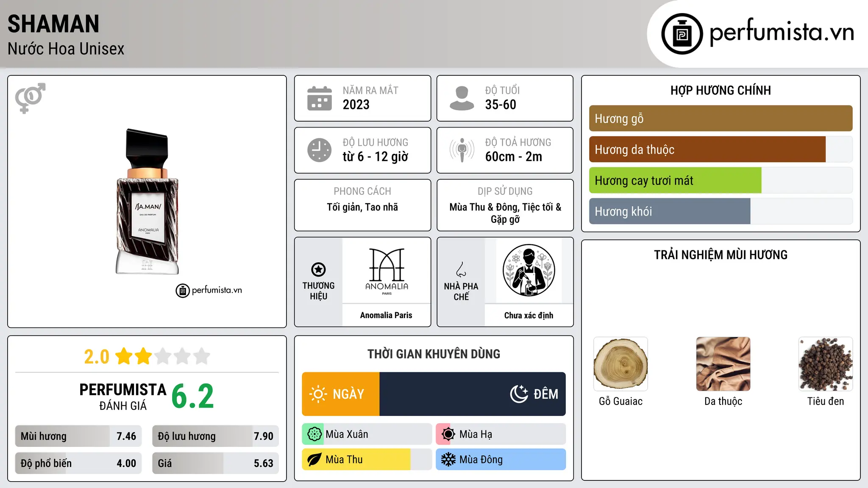Click the perfumer illustration icon
The height and width of the screenshot is (488, 868).
pyautogui.click(x=529, y=270)
